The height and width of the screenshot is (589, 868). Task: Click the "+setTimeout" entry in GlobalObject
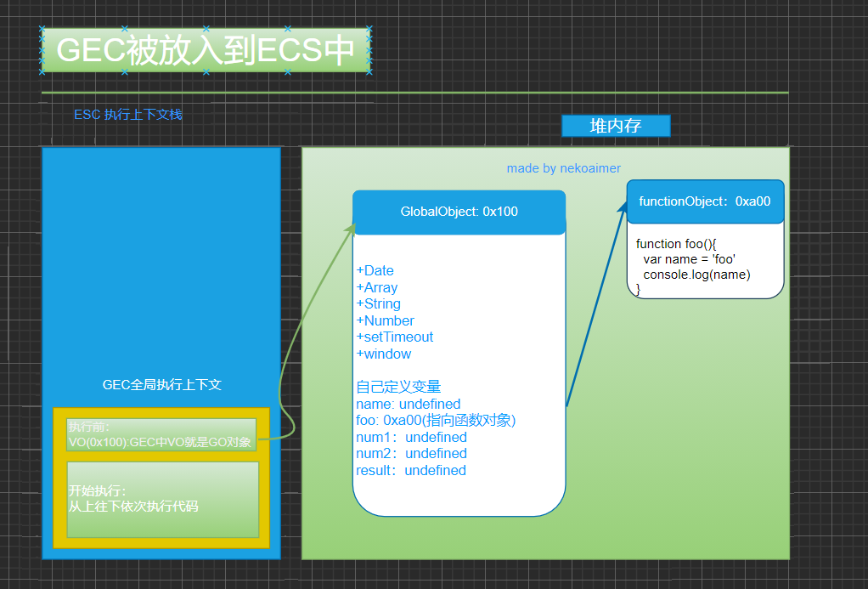pos(395,337)
